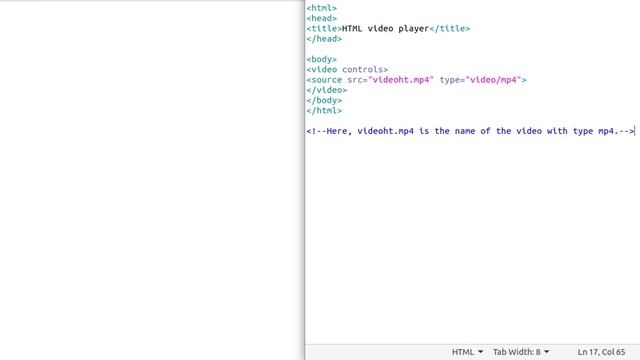Click the comment line starting '<!--Here, videoht.mp4'
Viewport: 640px width, 360px height.
(x=471, y=131)
